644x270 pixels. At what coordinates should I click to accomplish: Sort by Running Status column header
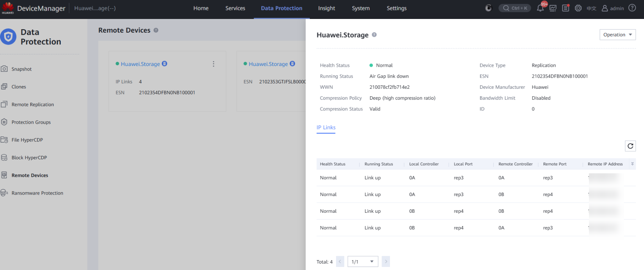tap(379, 164)
